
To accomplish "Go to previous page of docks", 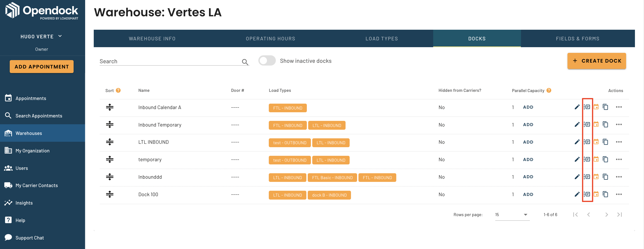I will pyautogui.click(x=589, y=215).
